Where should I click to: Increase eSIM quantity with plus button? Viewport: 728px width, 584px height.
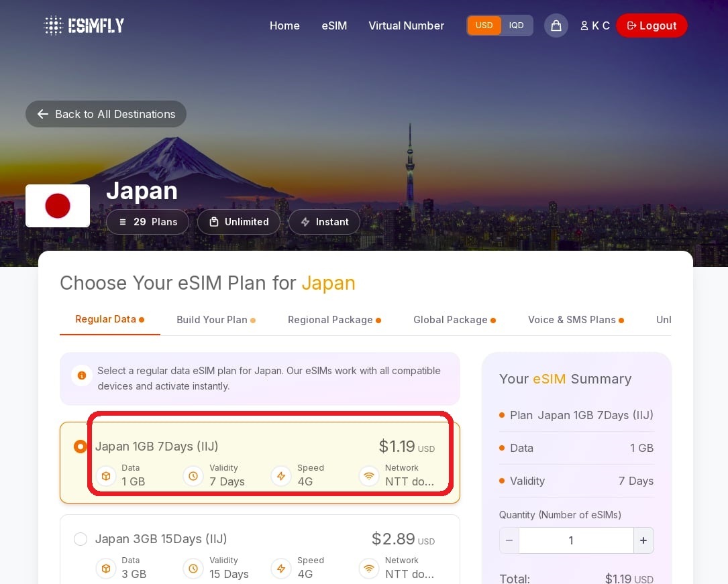(x=643, y=540)
